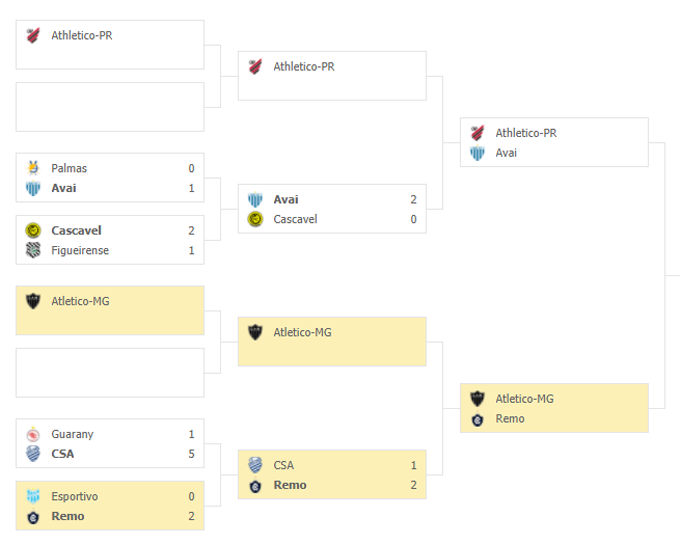Select the Esportivo team name
Image resolution: width=680 pixels, height=547 pixels.
74,496
